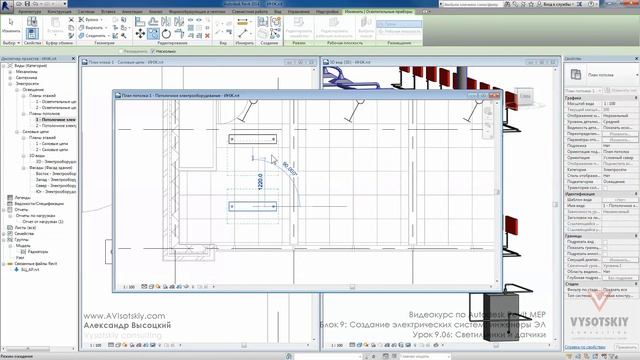Click the ceiling plan window vertical scrollbar
Screen dimensions: 640x360
[497, 192]
